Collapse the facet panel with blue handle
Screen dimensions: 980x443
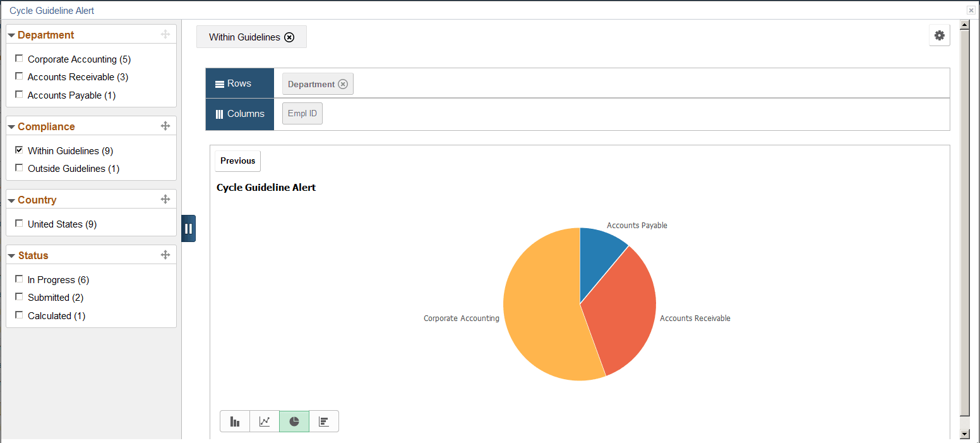tap(188, 228)
